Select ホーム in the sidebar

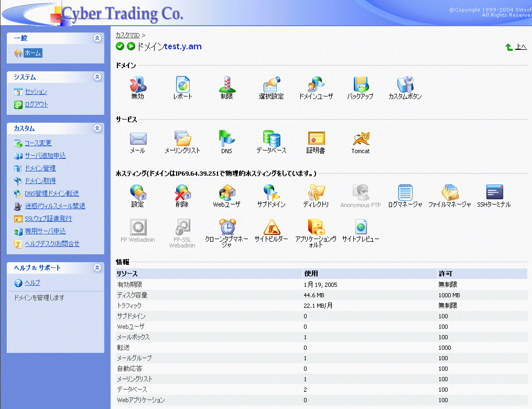coord(32,53)
